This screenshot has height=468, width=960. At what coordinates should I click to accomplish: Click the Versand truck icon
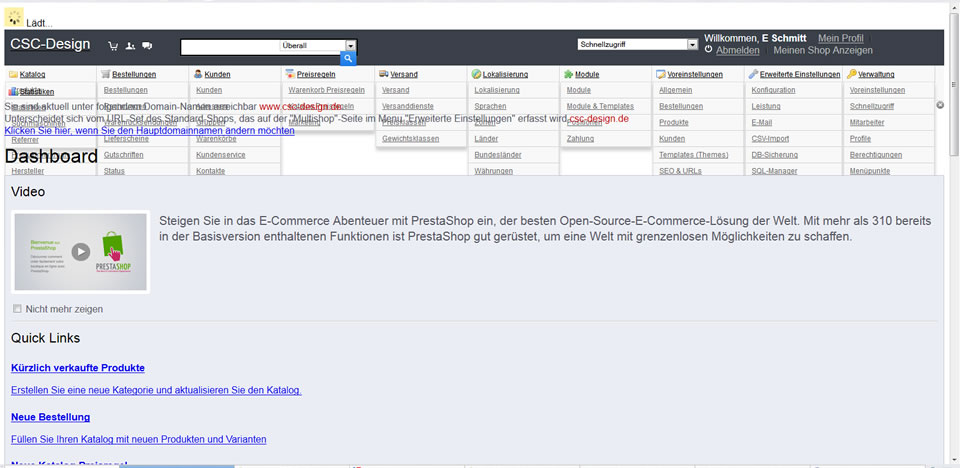pos(383,74)
